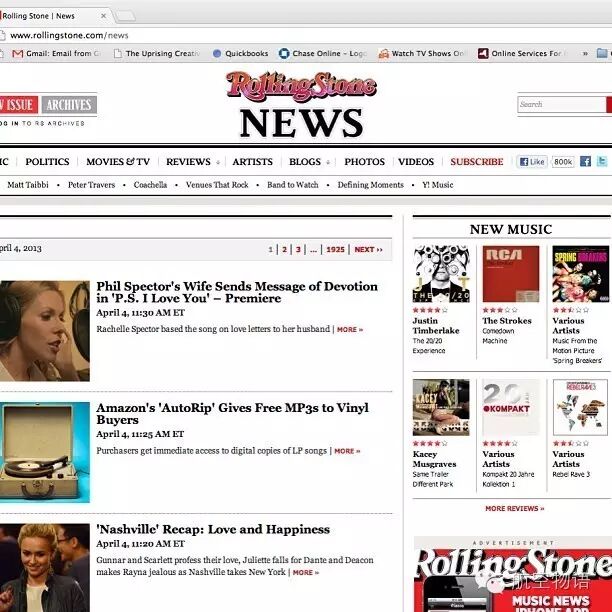Open the Blogs menu
612x612 pixels.
click(x=305, y=162)
